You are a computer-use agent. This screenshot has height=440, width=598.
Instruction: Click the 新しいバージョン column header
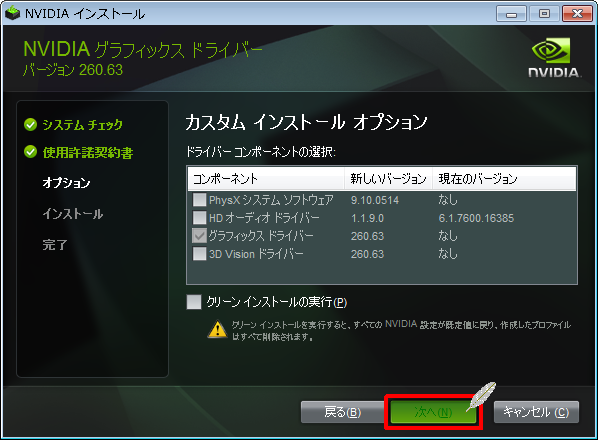point(389,178)
